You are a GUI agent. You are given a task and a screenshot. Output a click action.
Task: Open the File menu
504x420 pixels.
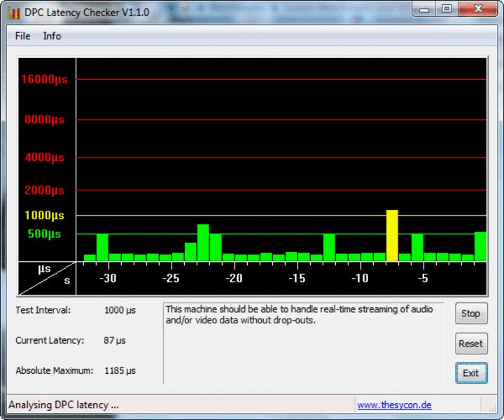pos(22,36)
